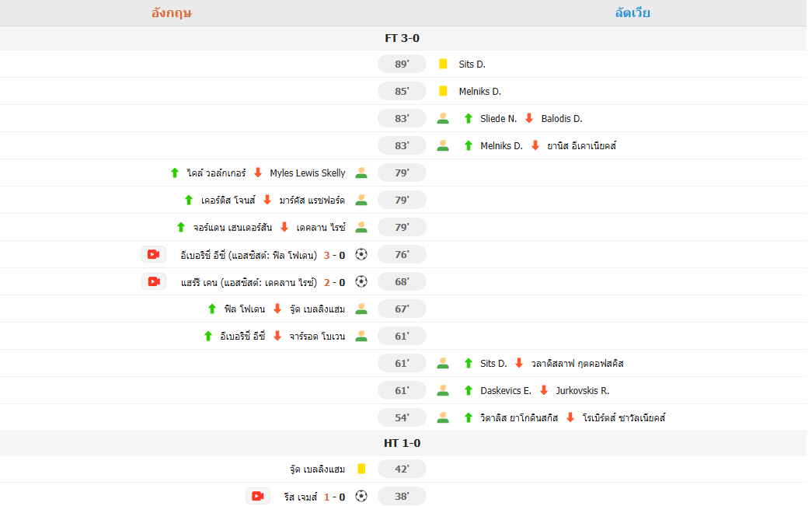Select the อังกฤษ team header
Image resolution: width=812 pixels, height=506 pixels.
click(x=172, y=12)
